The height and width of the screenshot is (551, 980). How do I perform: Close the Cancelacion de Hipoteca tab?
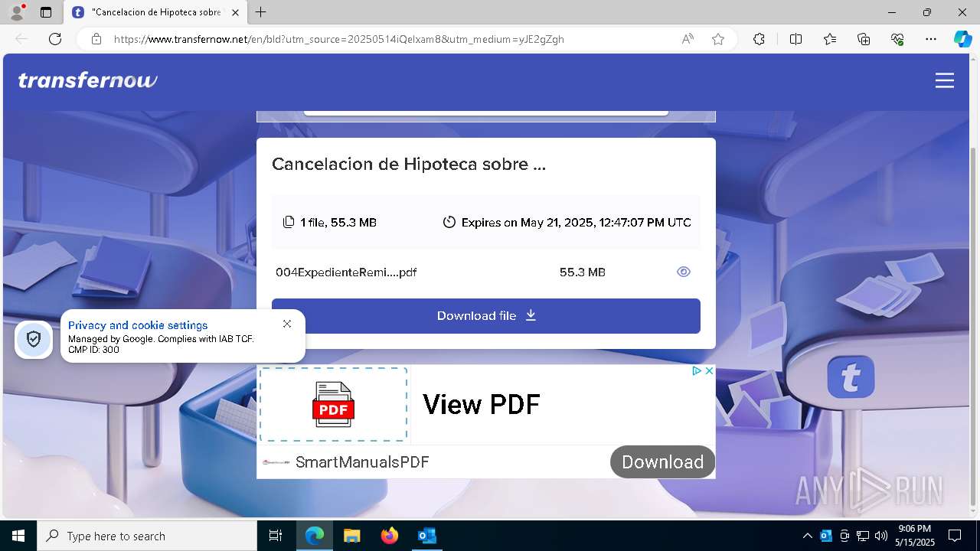pyautogui.click(x=235, y=12)
